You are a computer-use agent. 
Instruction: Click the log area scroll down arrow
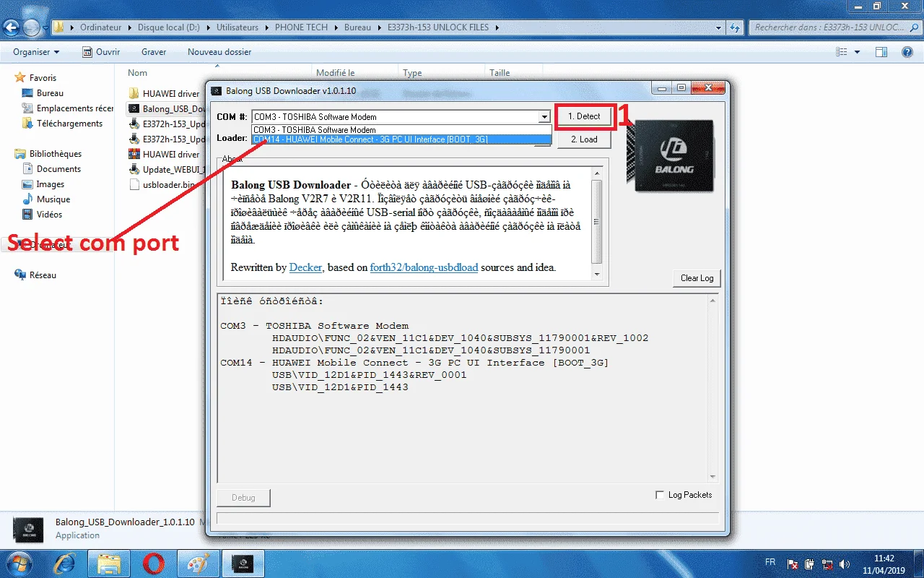point(713,477)
